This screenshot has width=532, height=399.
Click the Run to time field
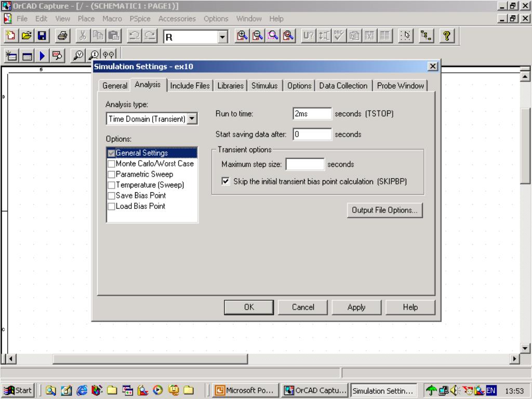coord(312,114)
